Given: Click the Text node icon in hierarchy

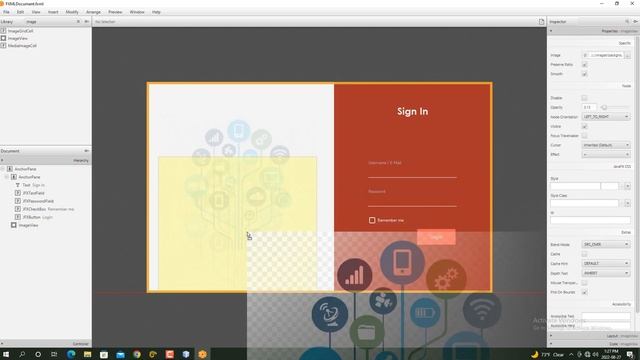Looking at the screenshot, I should (x=18, y=185).
